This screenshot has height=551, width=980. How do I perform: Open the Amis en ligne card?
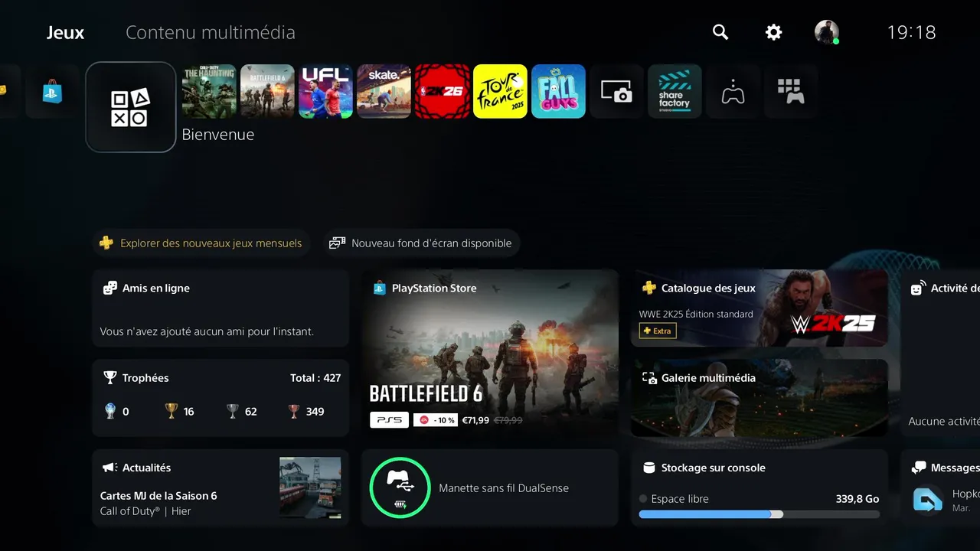220,309
